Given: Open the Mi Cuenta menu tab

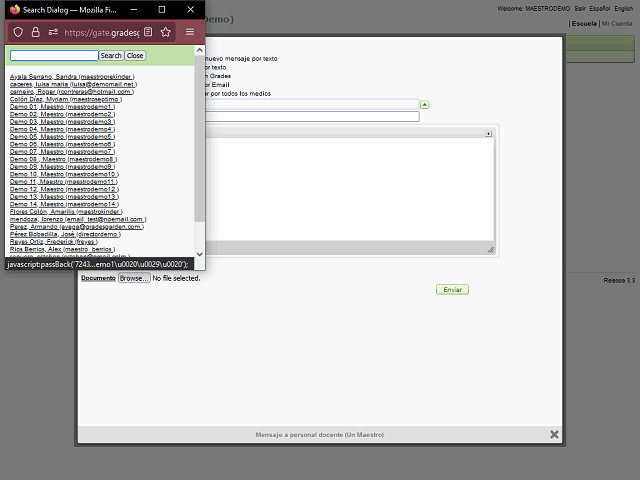Looking at the screenshot, I should click(617, 24).
